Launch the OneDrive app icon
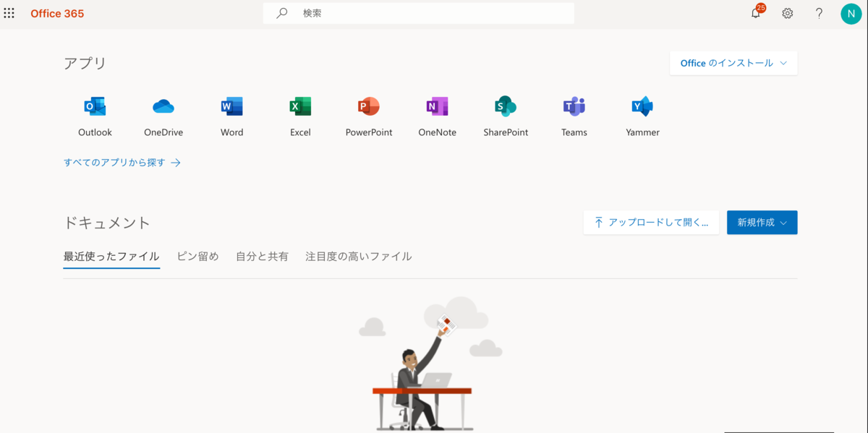 point(163,106)
